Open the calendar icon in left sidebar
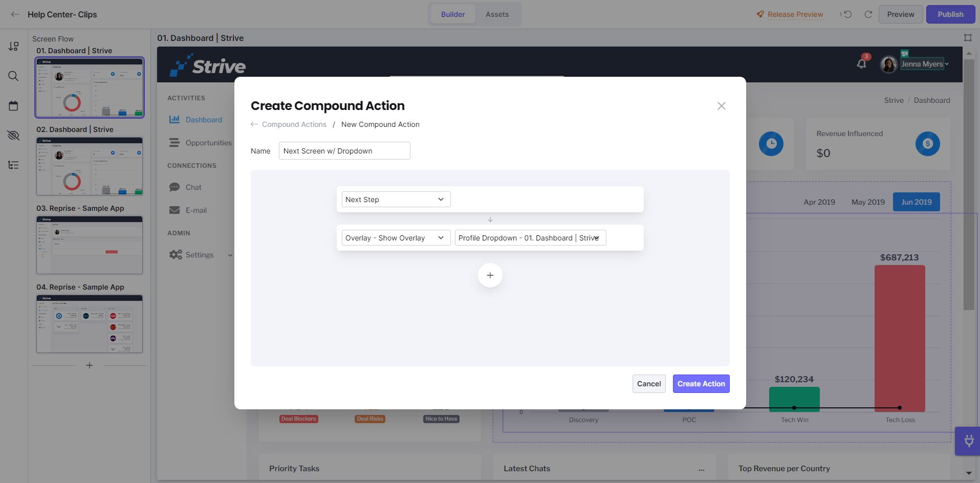The height and width of the screenshot is (483, 980). (x=13, y=105)
